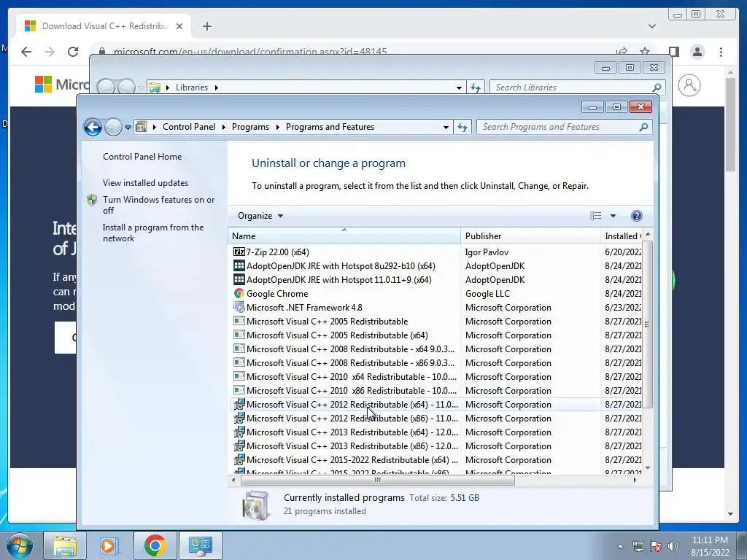Open Control Panel Home link

142,157
